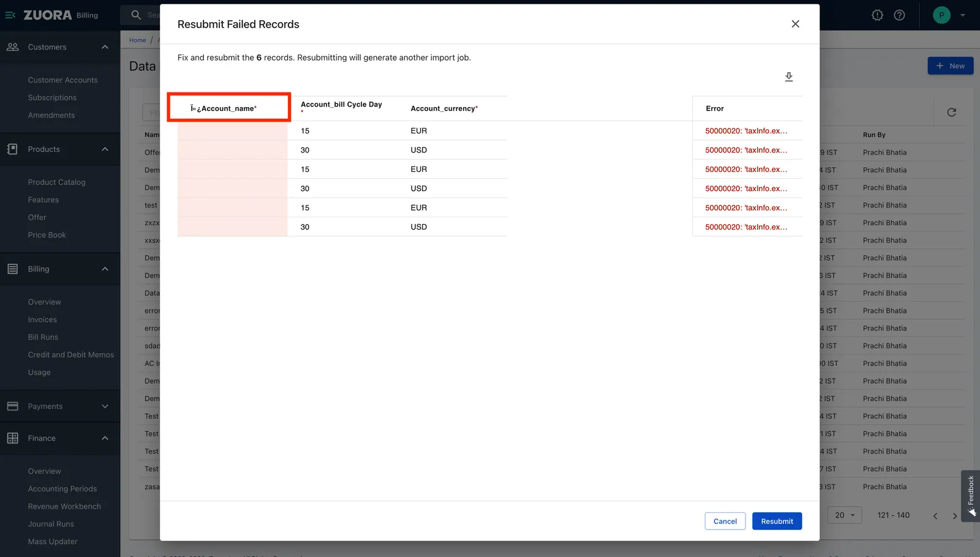The image size is (980, 557).
Task: Open Subscriptions in the sidebar
Action: pyautogui.click(x=52, y=98)
